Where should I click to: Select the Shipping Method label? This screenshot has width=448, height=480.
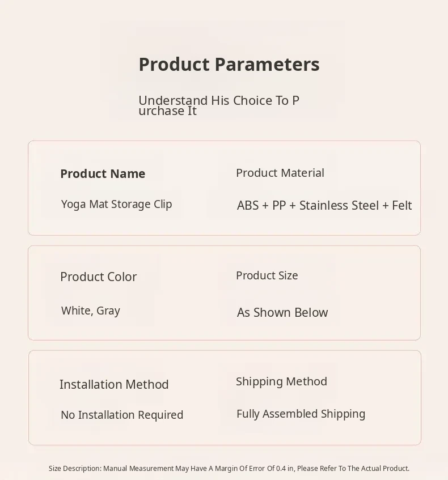(281, 381)
